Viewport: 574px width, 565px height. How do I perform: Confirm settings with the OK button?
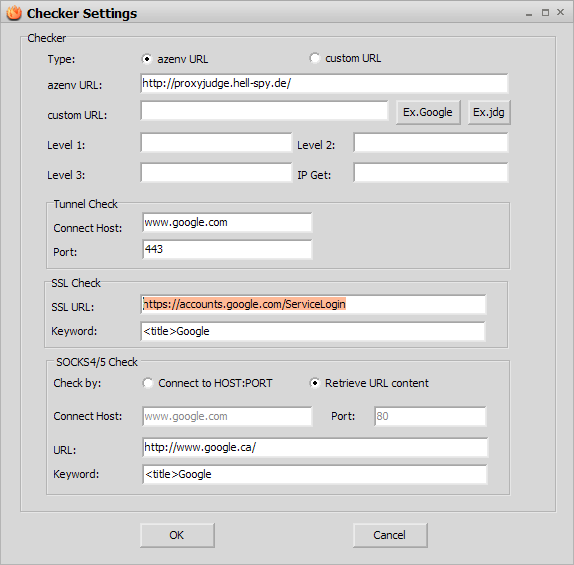pos(177,535)
